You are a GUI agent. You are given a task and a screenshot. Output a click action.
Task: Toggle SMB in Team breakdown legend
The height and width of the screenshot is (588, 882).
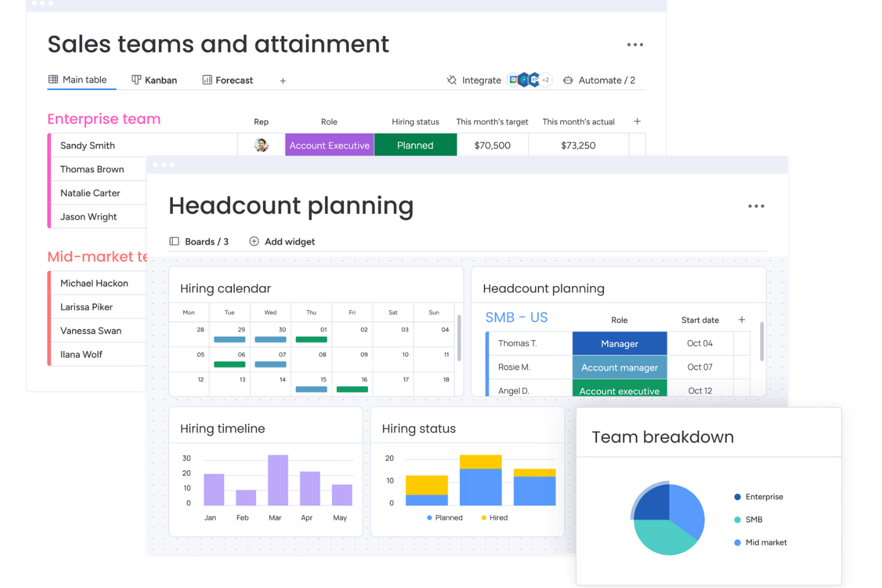749,519
